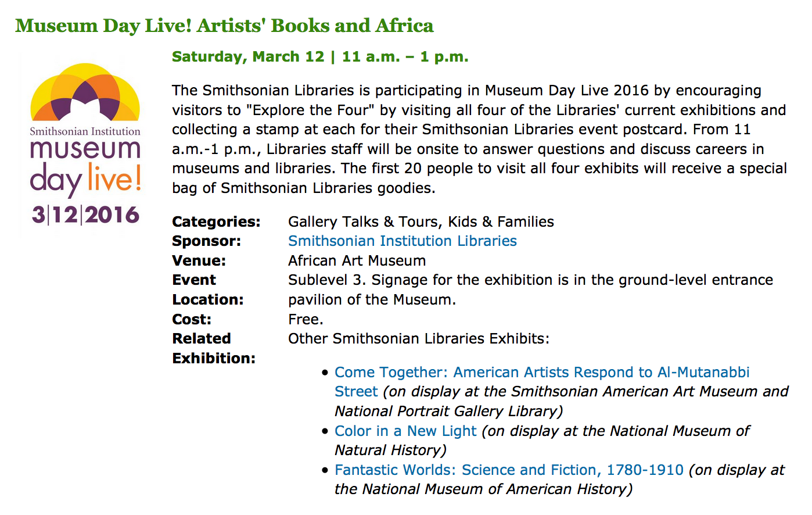Click the Venue label
The width and height of the screenshot is (812, 515).
click(199, 261)
